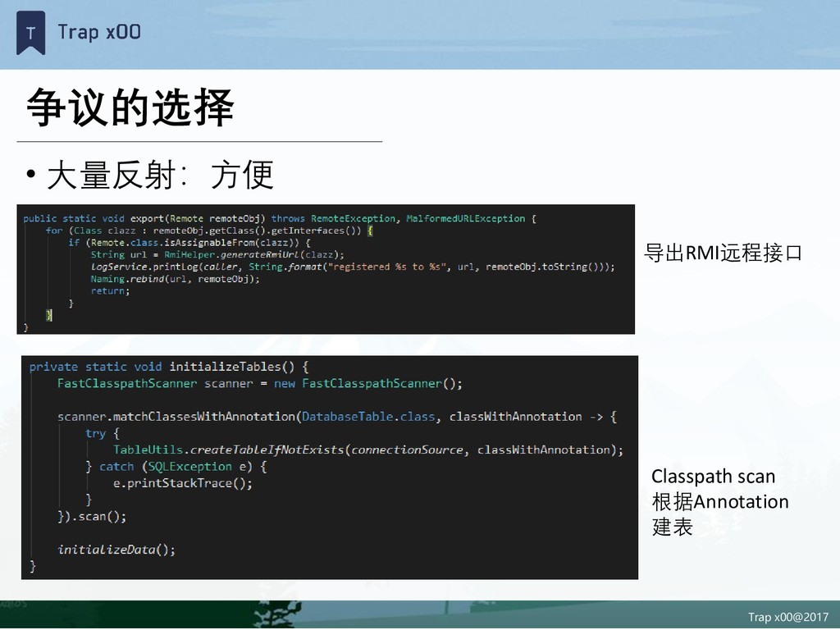Click the 'initializeData();' code line
840x630 pixels.
[x=116, y=550]
